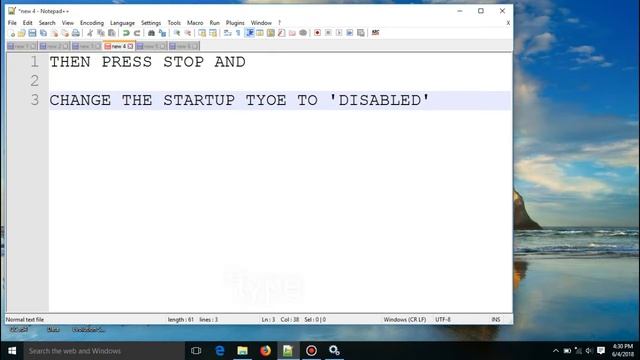The image size is (640, 360).
Task: Click the Stop Recording macro icon
Action: [x=328, y=33]
